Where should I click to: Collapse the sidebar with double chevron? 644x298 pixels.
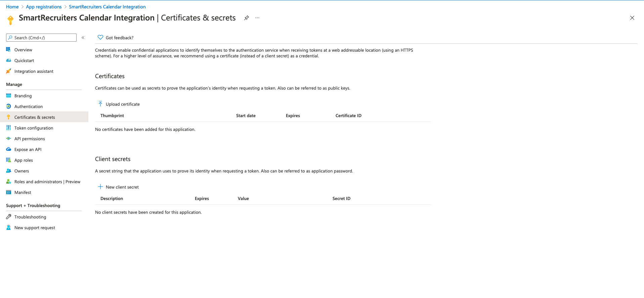(83, 38)
